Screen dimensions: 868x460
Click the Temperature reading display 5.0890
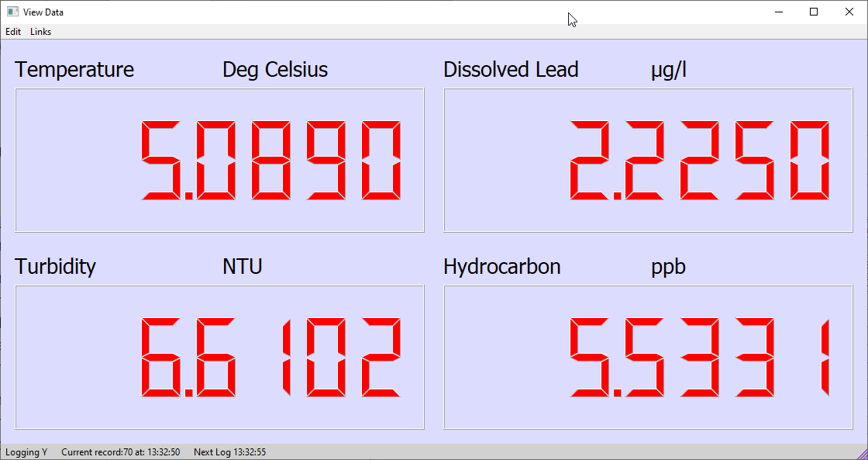pos(220,160)
